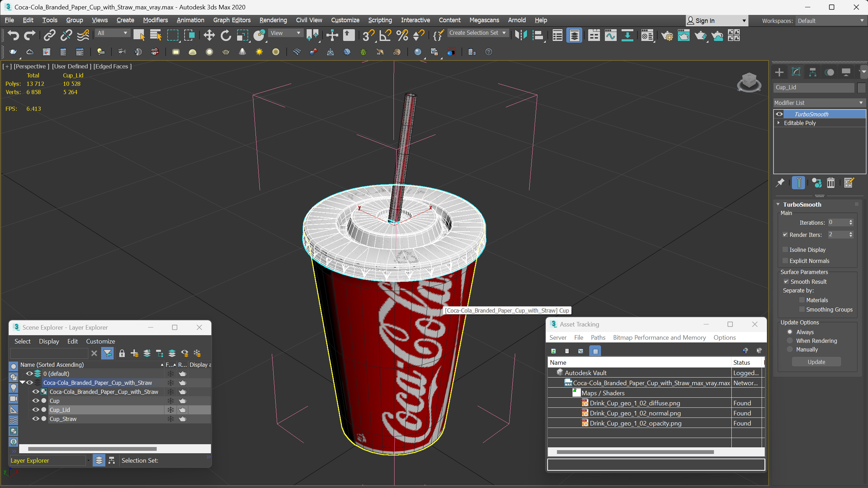Image resolution: width=868 pixels, height=488 pixels.
Task: Toggle Percent Snap
Action: pyautogui.click(x=402, y=35)
